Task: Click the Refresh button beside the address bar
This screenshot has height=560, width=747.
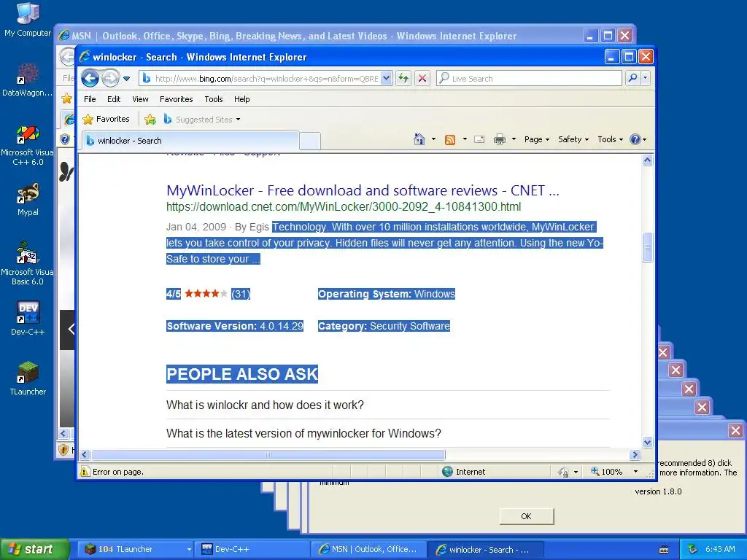Action: 403,78
